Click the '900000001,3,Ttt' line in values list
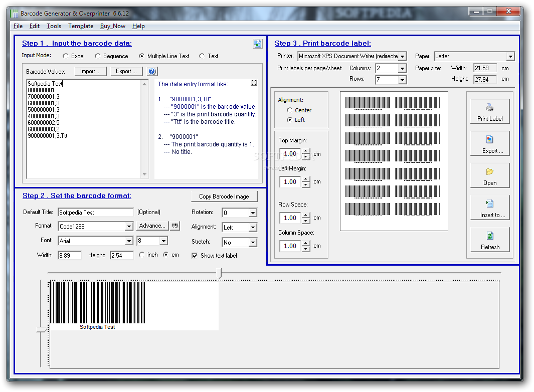This screenshot has height=392, width=534. point(48,135)
